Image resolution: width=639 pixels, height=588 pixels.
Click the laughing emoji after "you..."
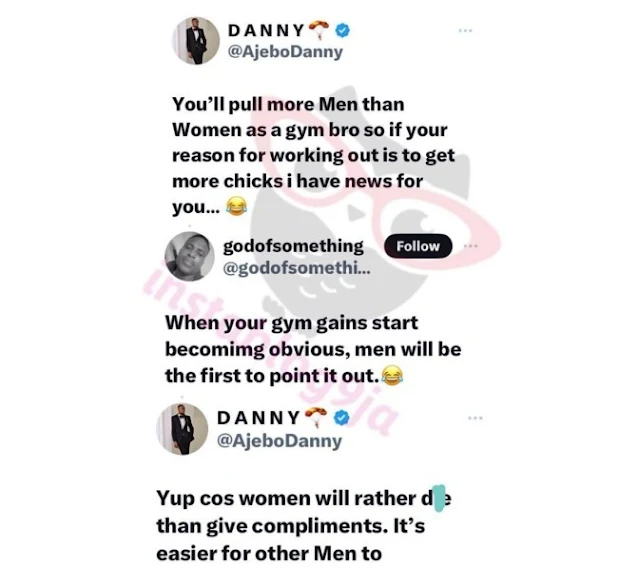pyautogui.click(x=236, y=206)
